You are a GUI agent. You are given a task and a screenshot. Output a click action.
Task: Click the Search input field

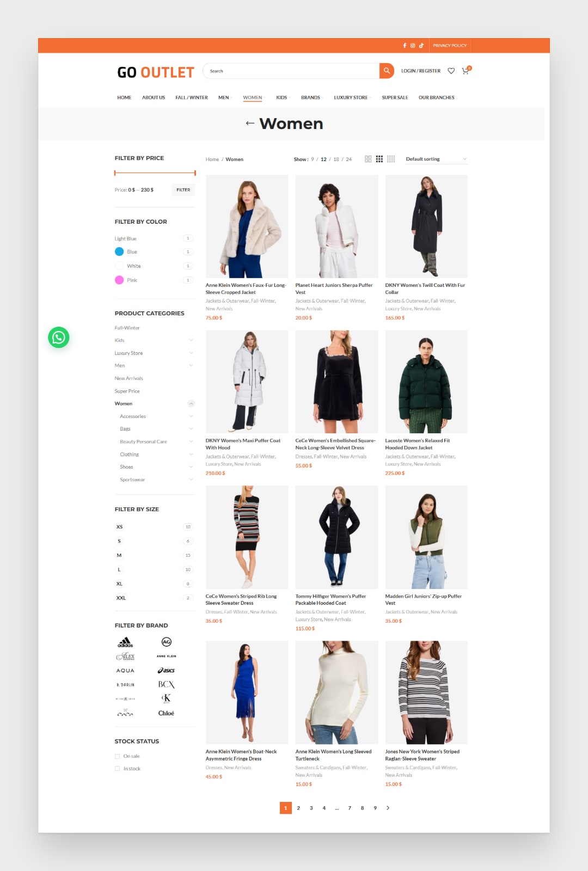[291, 71]
